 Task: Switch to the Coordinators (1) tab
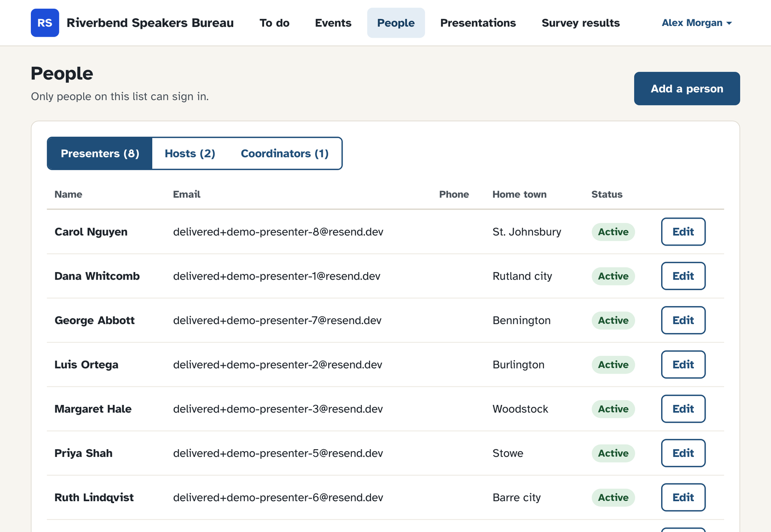click(284, 154)
